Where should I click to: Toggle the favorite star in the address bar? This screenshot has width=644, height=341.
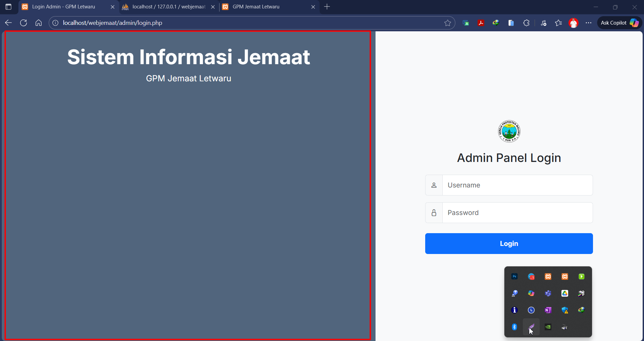pyautogui.click(x=448, y=23)
